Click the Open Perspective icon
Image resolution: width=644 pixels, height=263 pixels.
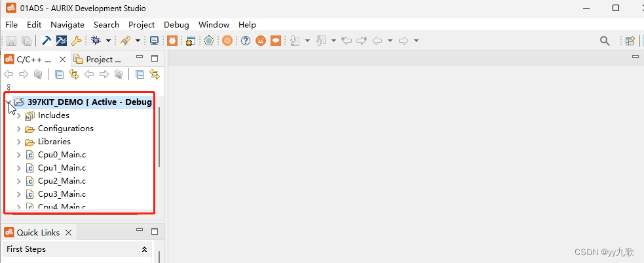click(630, 41)
